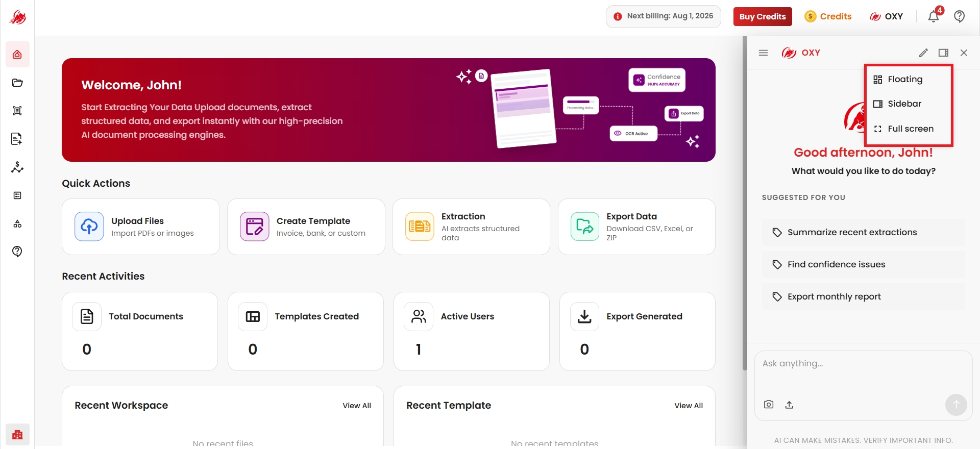Open the document edit sidebar icon
The width and height of the screenshot is (980, 449).
(17, 139)
